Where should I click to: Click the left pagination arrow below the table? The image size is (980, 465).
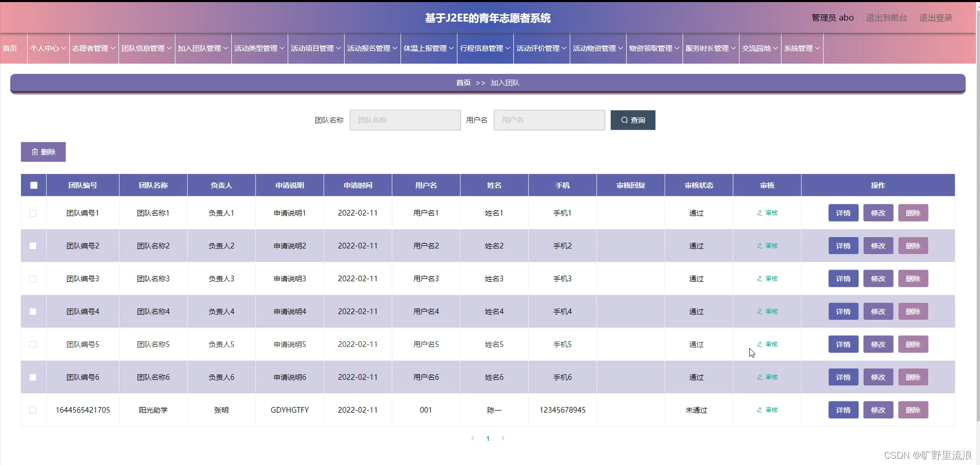(x=472, y=438)
